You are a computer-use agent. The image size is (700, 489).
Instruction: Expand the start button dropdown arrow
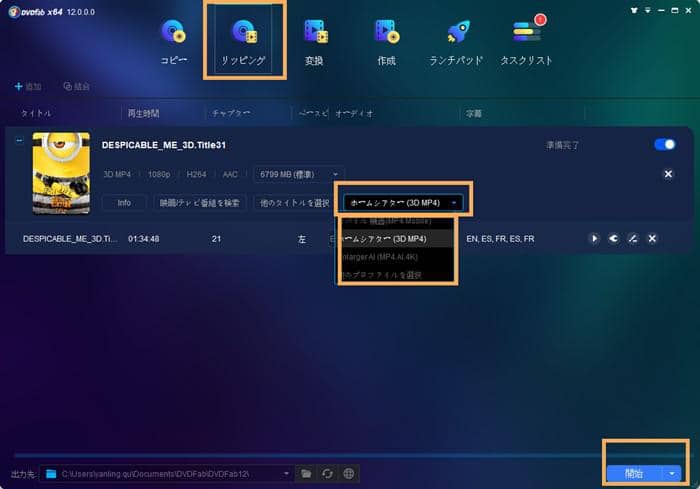[x=672, y=473]
